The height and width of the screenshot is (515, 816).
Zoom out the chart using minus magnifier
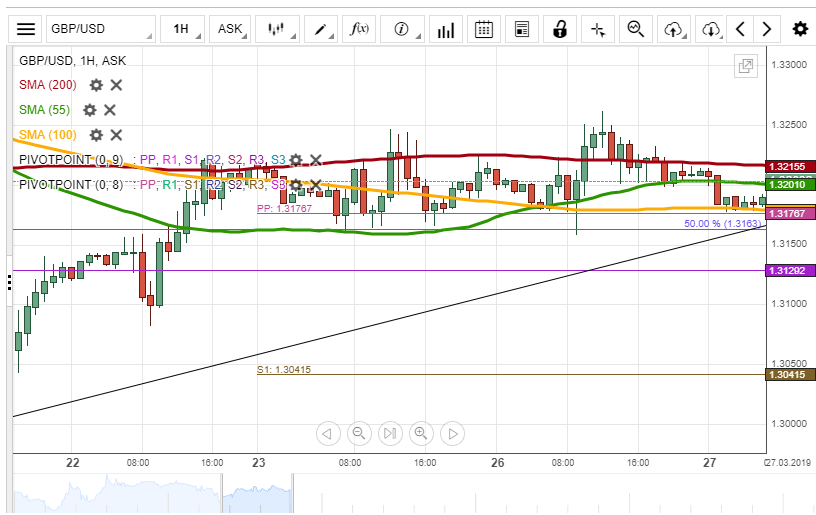pyautogui.click(x=358, y=433)
